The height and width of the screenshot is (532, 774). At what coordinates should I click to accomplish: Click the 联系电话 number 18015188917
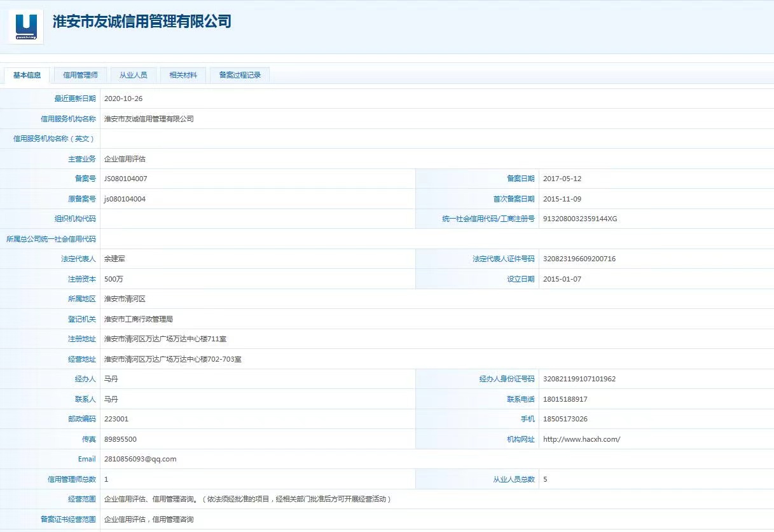565,399
